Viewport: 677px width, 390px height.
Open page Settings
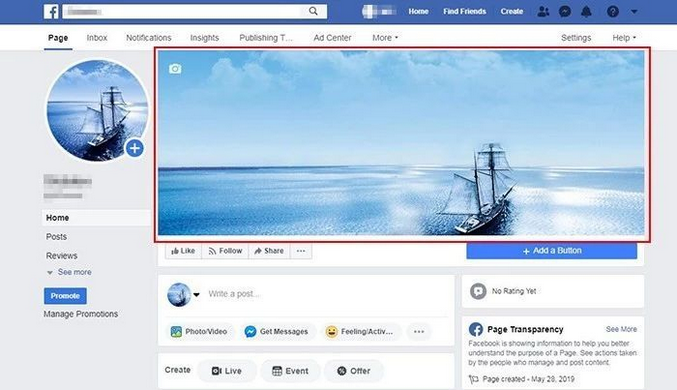(x=576, y=38)
